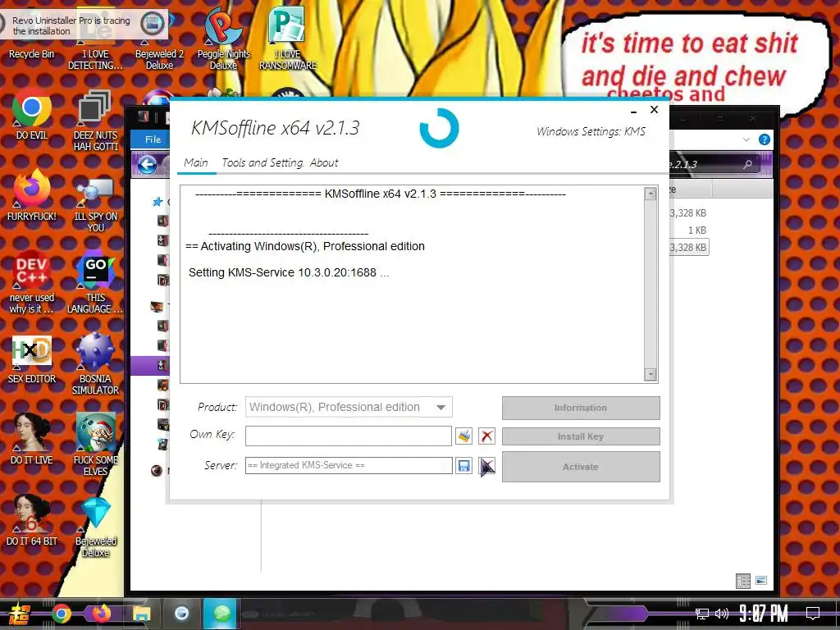This screenshot has height=630, width=840.
Task: Open the Product dropdown list
Action: (349, 407)
